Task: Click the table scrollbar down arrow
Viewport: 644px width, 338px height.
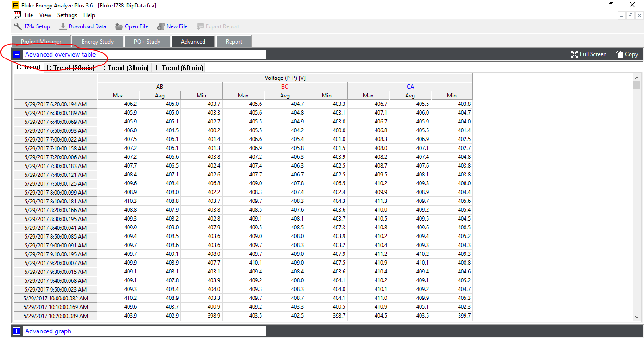Action: (x=637, y=317)
